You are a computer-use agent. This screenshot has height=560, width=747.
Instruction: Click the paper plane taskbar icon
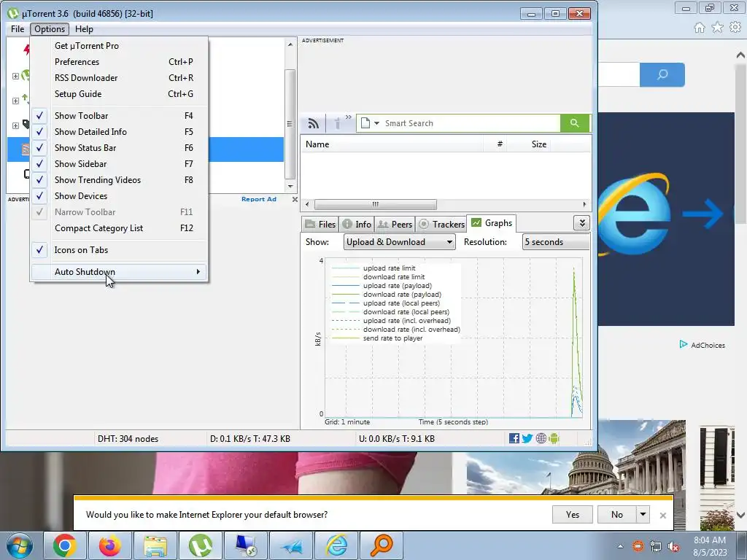point(291,545)
